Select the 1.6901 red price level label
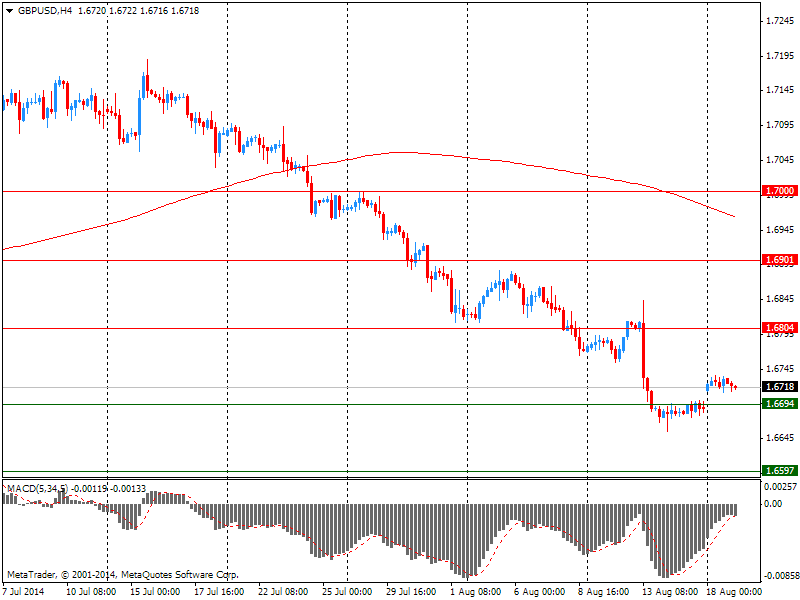Image resolution: width=800 pixels, height=600 pixels. tap(780, 260)
